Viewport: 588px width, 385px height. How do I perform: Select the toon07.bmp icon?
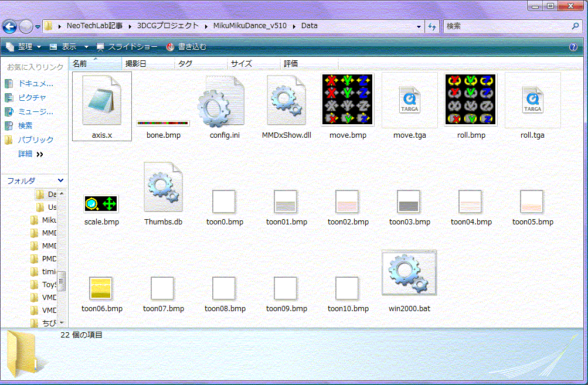pyautogui.click(x=162, y=288)
